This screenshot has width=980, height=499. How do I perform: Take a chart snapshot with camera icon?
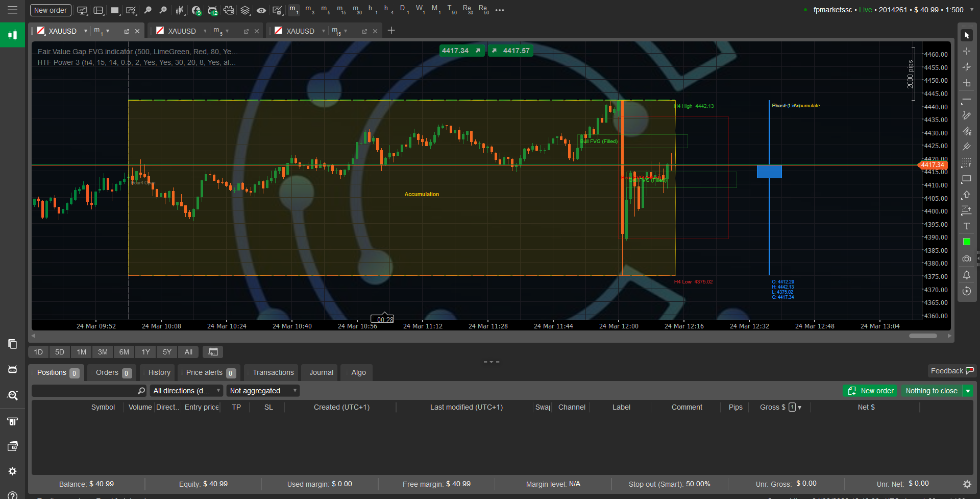tap(966, 259)
